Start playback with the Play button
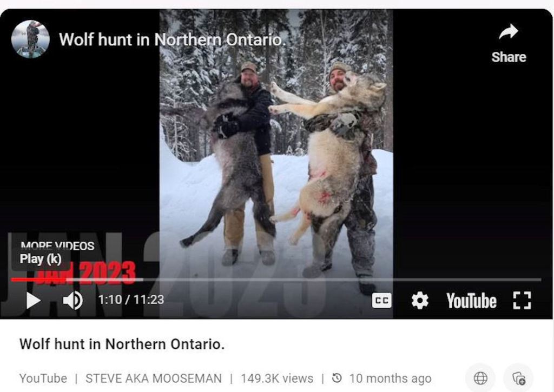 tap(33, 301)
